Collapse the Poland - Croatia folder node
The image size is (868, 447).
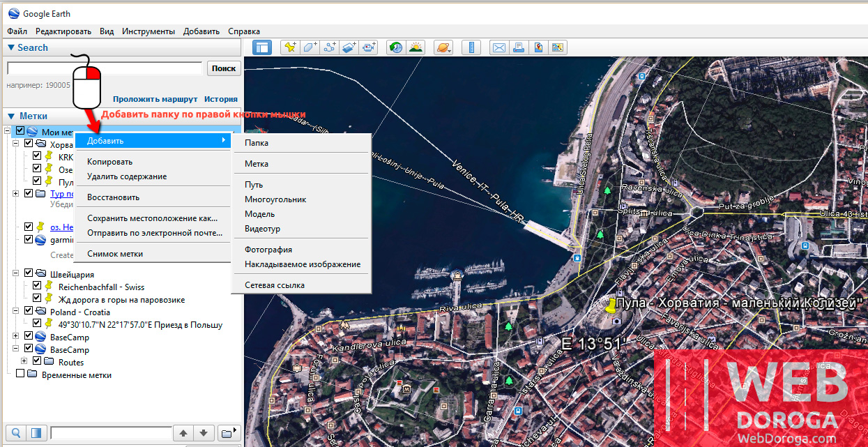(x=16, y=312)
